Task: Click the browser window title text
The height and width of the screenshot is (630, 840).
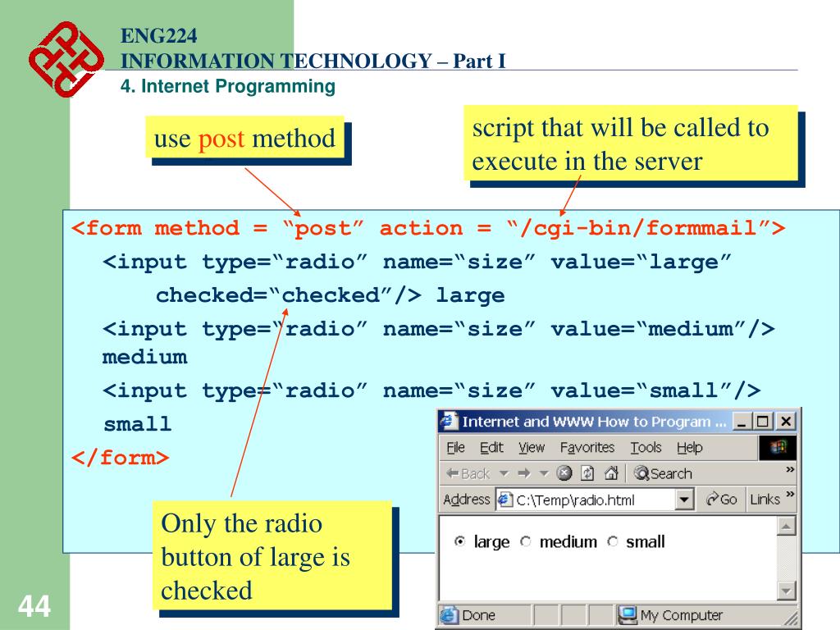Action: point(594,422)
